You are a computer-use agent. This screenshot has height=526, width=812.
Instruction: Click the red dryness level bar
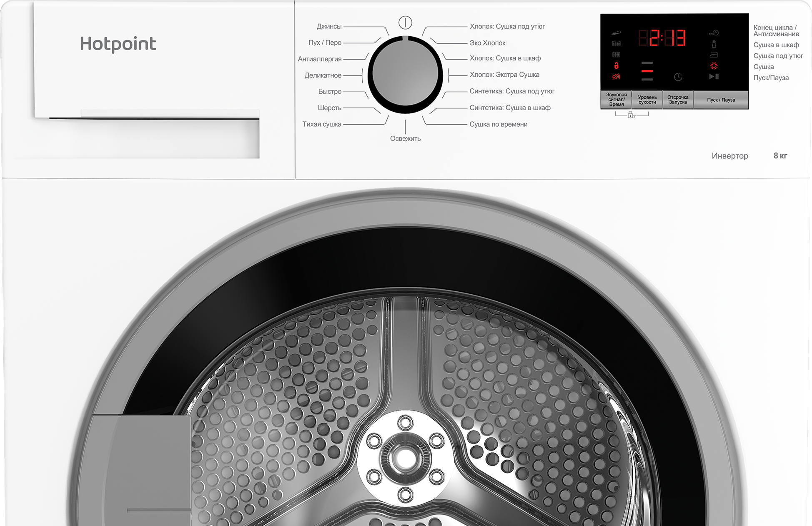point(647,71)
